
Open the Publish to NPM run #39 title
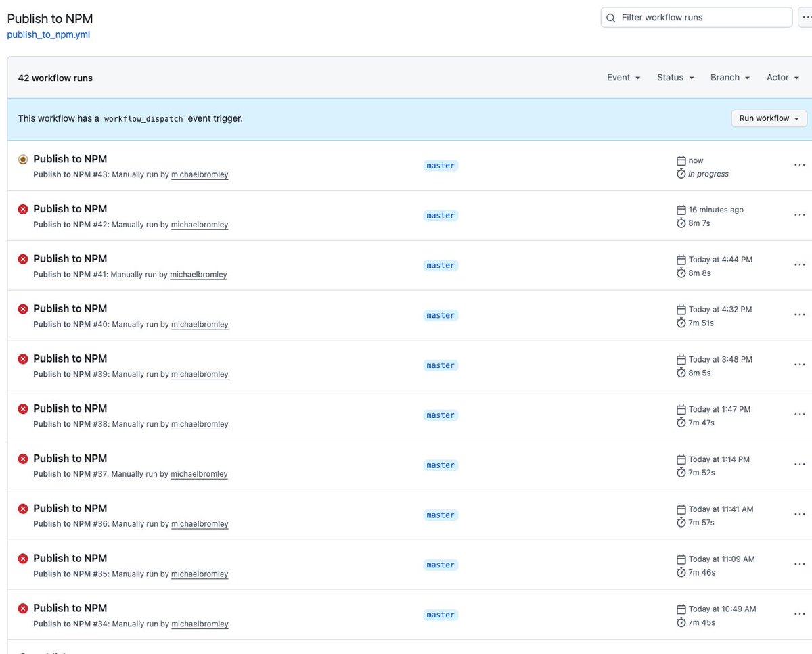point(70,358)
